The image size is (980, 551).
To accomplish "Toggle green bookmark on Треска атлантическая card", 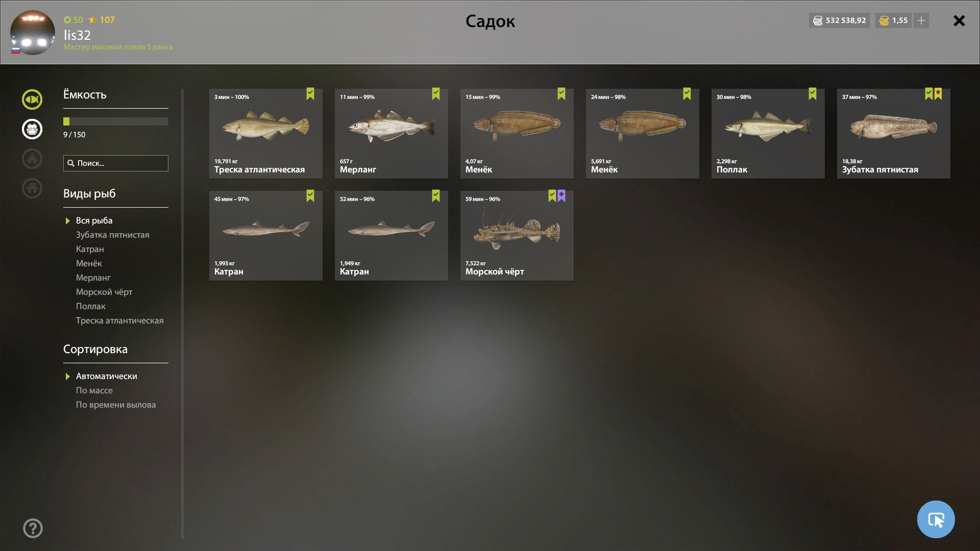I will pos(310,94).
